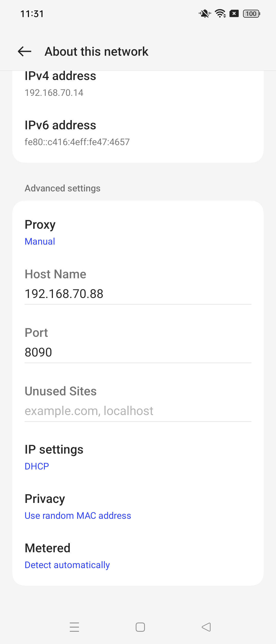Edit the Host Name field 192.168.70.88

(x=138, y=294)
